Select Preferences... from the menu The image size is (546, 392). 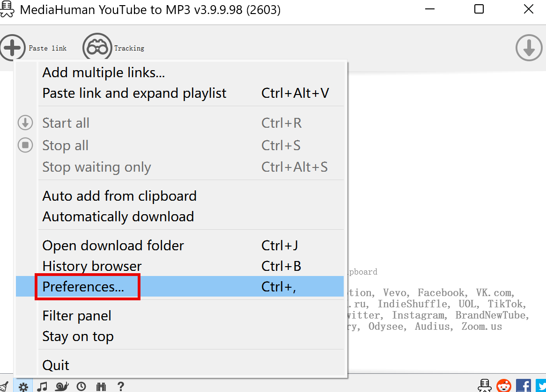83,286
